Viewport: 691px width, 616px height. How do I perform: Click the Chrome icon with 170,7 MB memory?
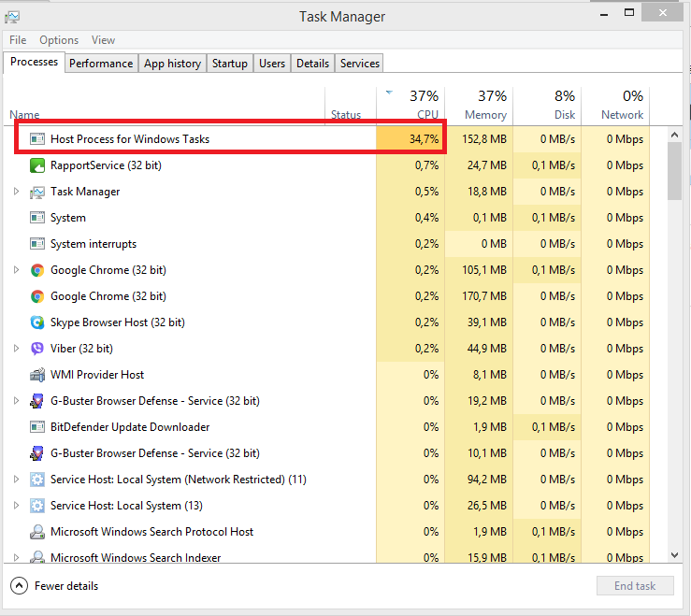(37, 296)
